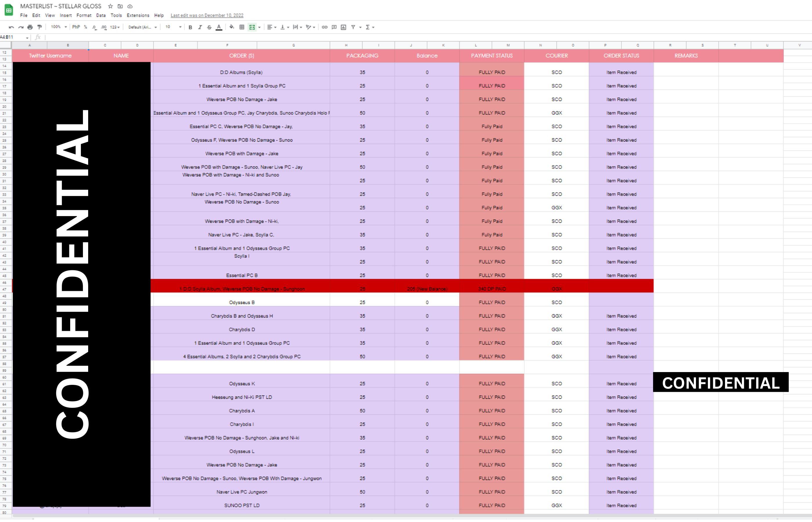Toggle bold formatting
The image size is (812, 522).
coord(190,27)
